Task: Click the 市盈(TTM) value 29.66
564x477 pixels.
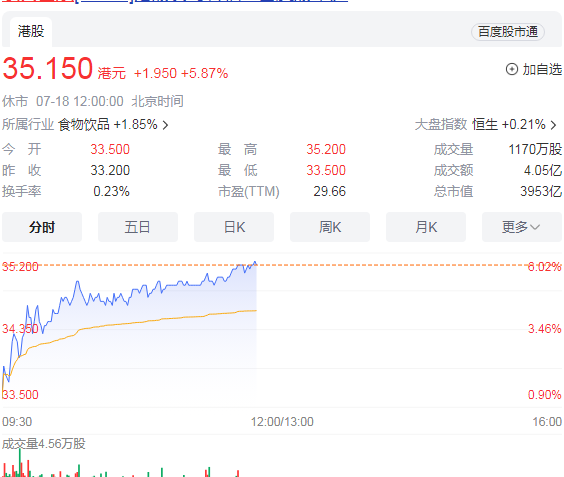Action: coord(329,191)
